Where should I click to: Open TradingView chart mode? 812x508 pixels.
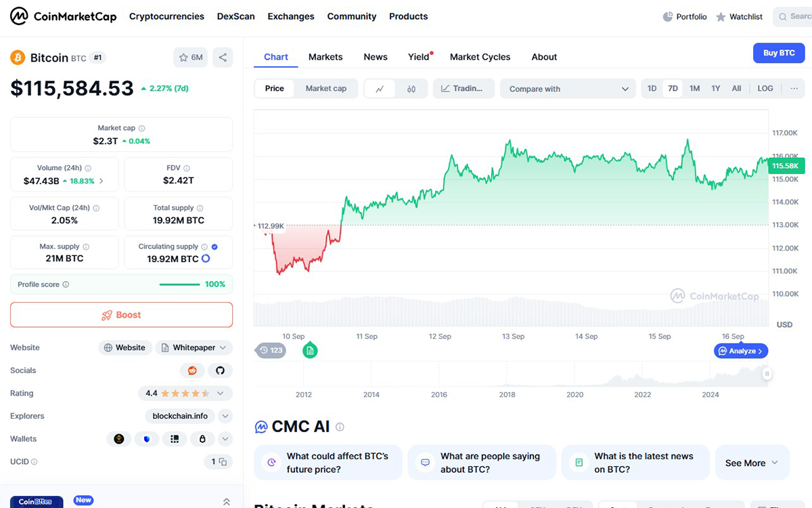coord(464,88)
